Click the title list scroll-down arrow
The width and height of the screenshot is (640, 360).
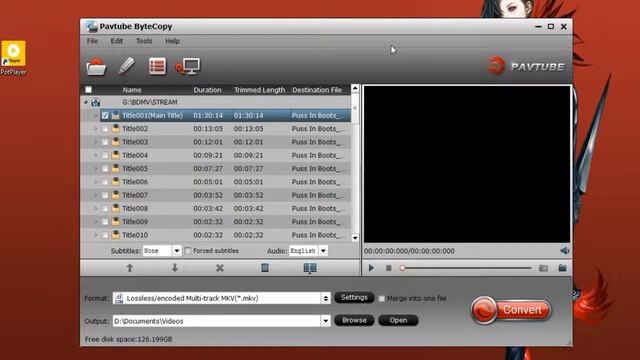(355, 238)
